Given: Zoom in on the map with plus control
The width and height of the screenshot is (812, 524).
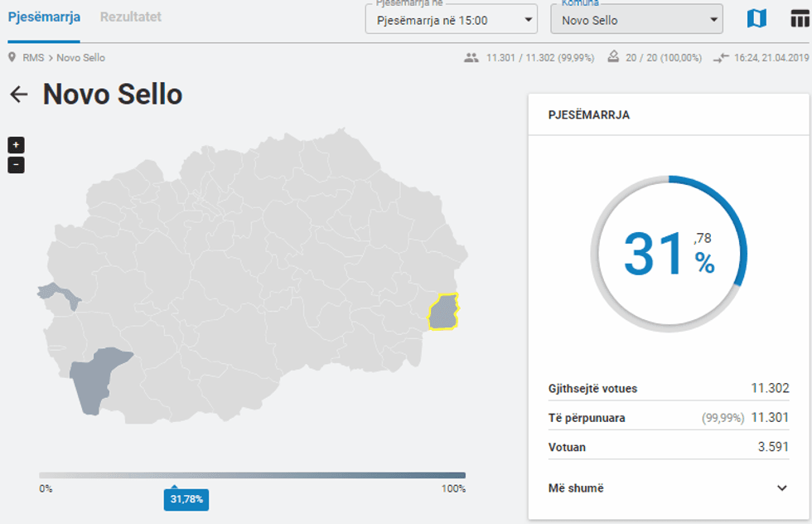Looking at the screenshot, I should click(x=16, y=144).
